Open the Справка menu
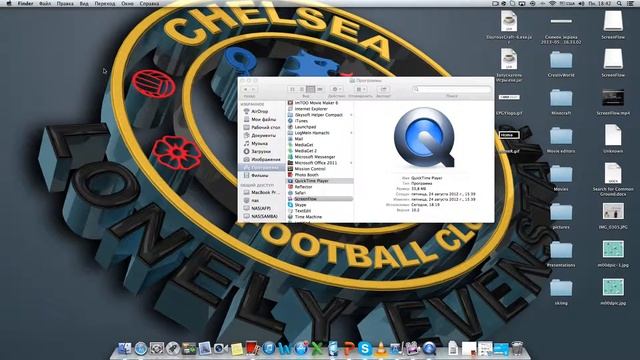The height and width of the screenshot is (360, 640). [149, 3]
